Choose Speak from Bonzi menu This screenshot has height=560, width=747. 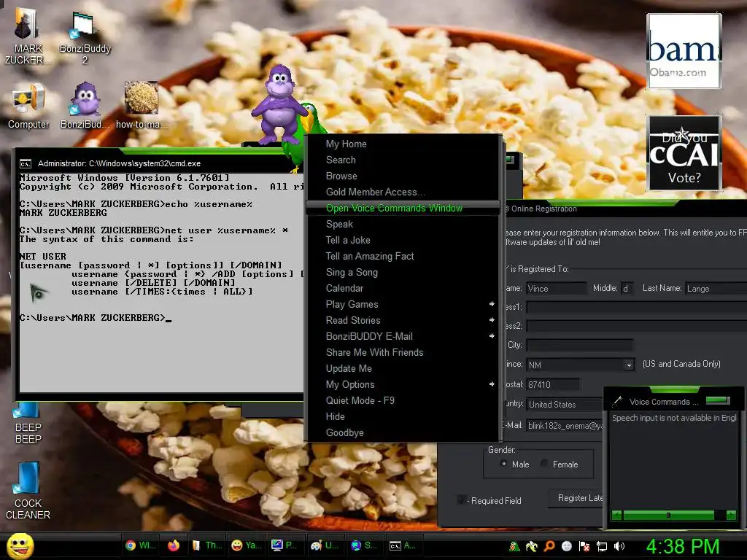tap(403, 225)
